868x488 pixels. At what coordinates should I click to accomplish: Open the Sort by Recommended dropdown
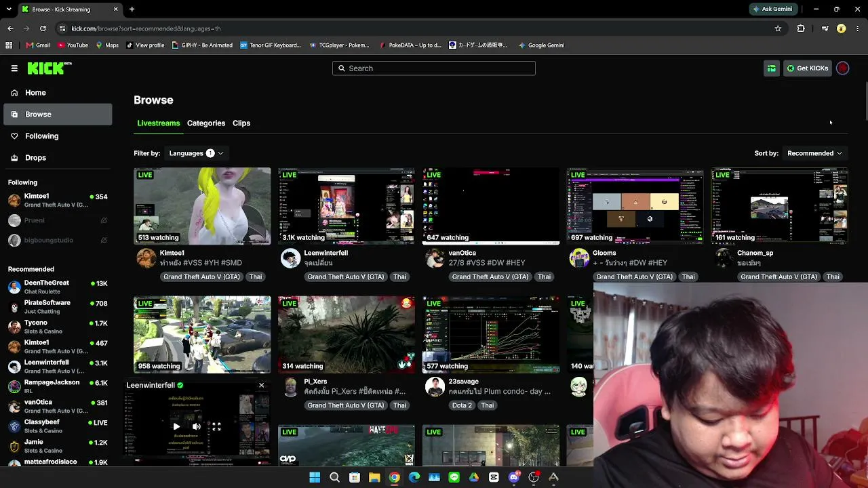point(814,153)
